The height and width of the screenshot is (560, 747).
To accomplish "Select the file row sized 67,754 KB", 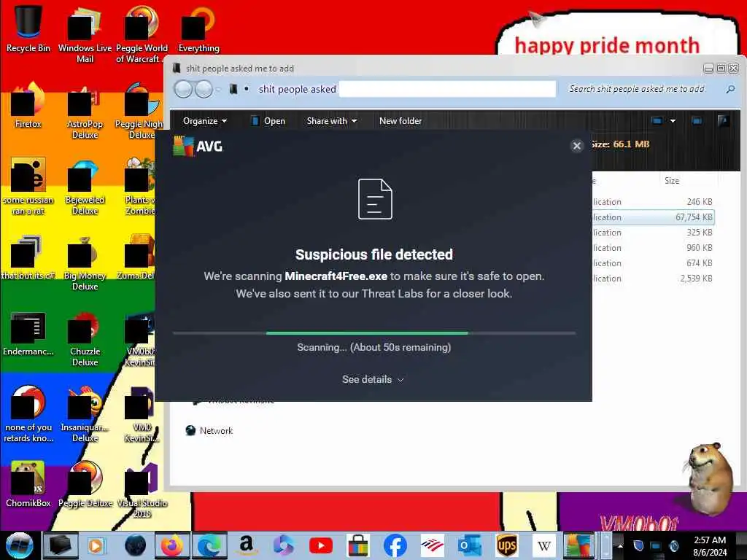I will pyautogui.click(x=653, y=217).
